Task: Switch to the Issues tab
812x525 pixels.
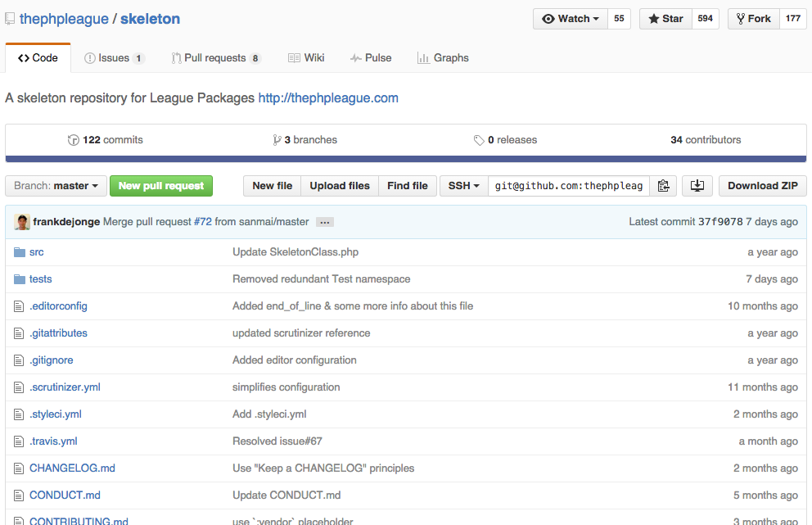Action: point(115,58)
